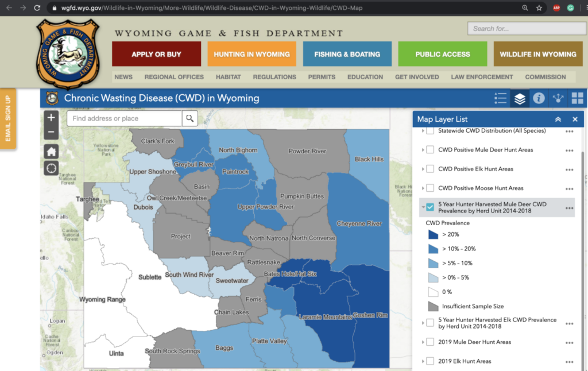Expand CWD Positive Elk Hunt Areas legend
The image size is (588, 371).
423,169
